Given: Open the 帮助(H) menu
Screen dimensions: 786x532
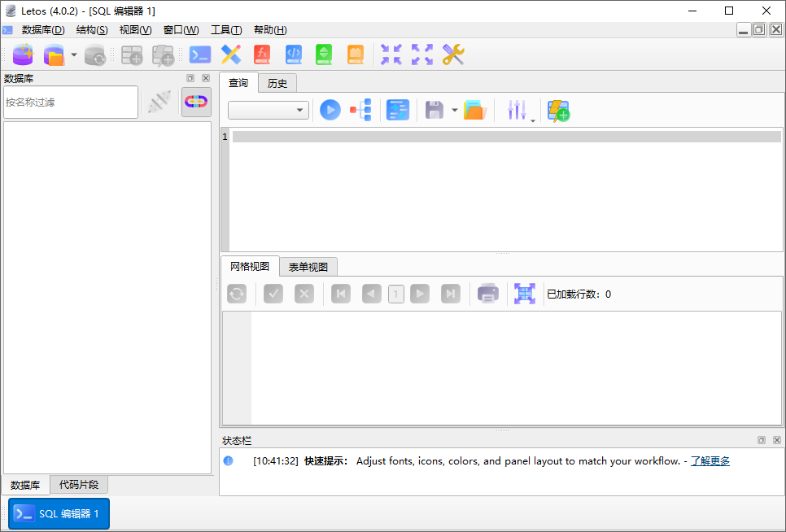Looking at the screenshot, I should (x=270, y=30).
